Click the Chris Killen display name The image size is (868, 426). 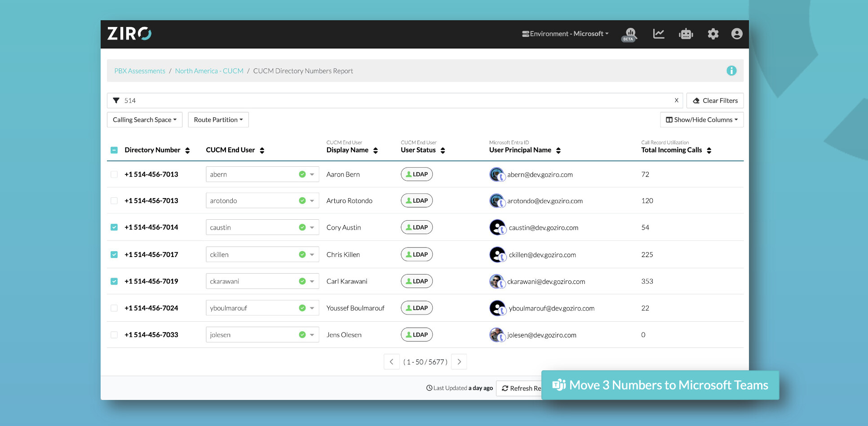pos(343,254)
